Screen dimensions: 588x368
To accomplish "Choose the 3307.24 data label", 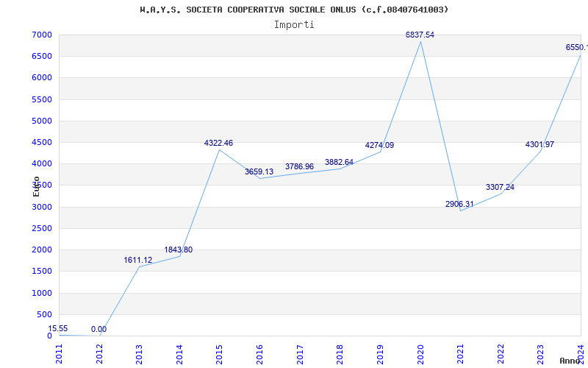I will click(x=500, y=187).
